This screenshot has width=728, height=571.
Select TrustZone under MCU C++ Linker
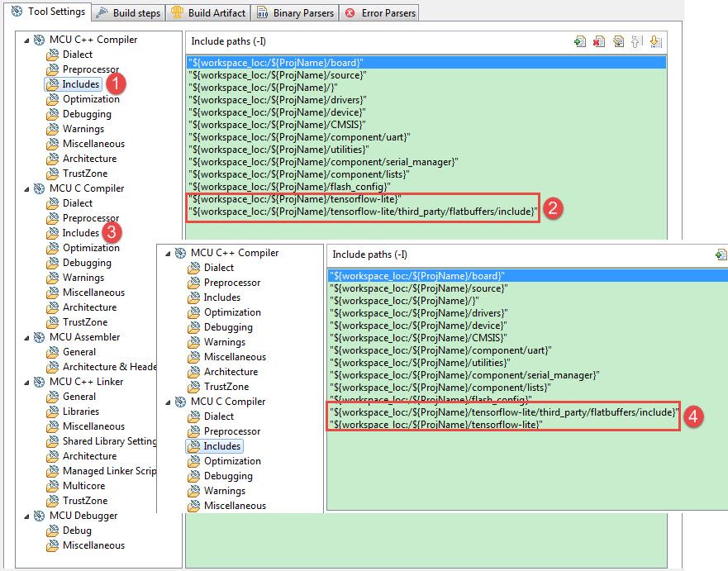point(78,500)
